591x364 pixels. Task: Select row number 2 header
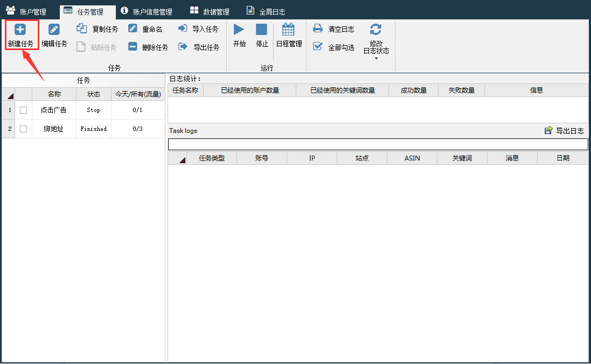coord(9,129)
